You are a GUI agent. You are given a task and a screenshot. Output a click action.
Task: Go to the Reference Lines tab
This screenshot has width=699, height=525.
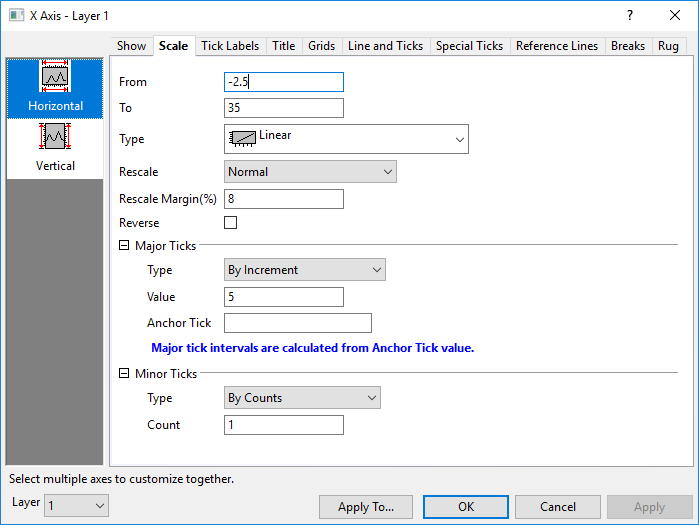pos(557,46)
